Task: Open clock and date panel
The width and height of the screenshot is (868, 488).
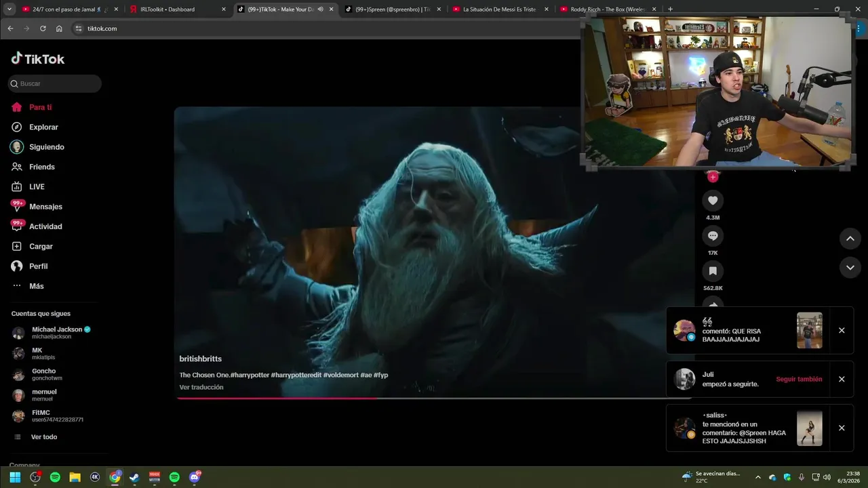Action: 848,477
